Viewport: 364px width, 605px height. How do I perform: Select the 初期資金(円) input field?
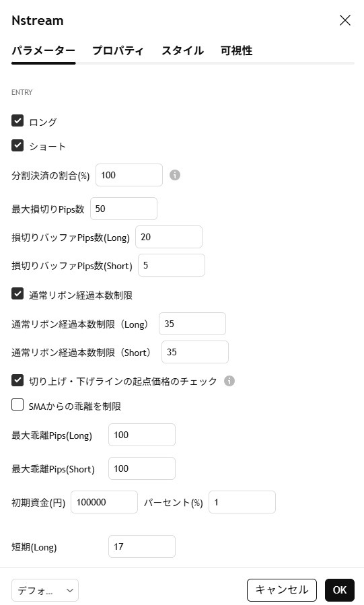click(104, 502)
